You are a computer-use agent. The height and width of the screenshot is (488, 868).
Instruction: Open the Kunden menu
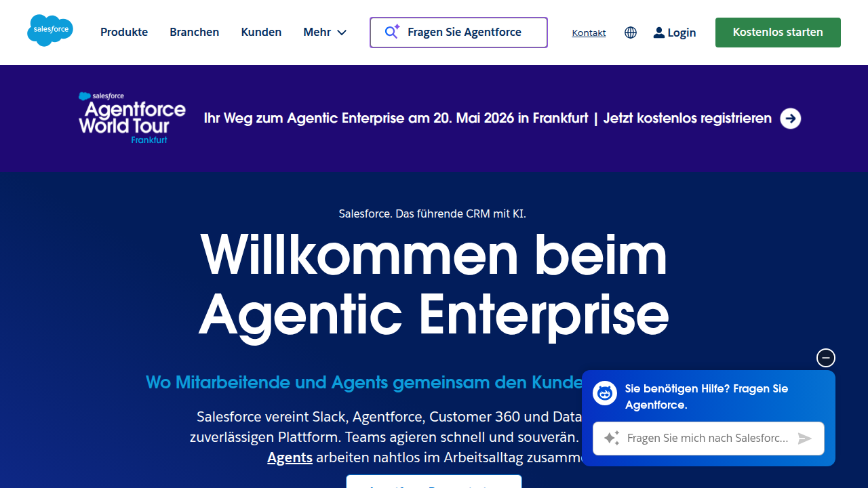click(261, 32)
